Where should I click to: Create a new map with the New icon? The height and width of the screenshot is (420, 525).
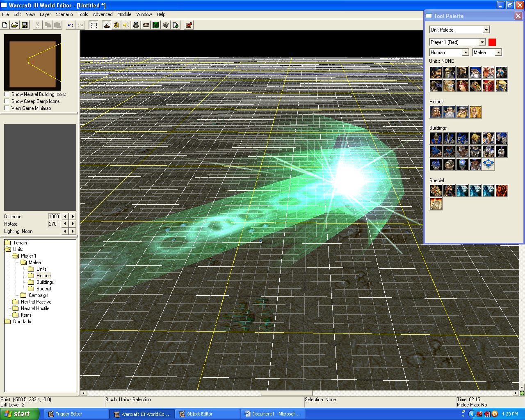tap(5, 25)
